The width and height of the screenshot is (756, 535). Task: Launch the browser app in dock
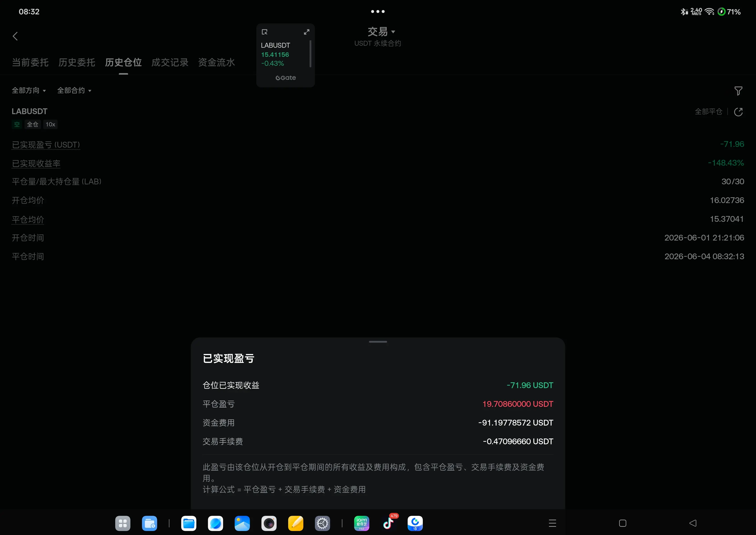tap(216, 523)
